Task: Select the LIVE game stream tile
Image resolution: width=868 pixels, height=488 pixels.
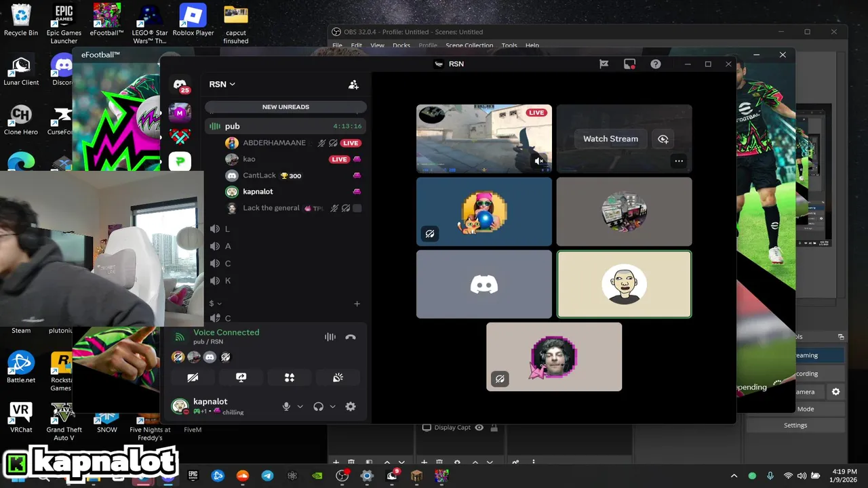Action: 484,139
